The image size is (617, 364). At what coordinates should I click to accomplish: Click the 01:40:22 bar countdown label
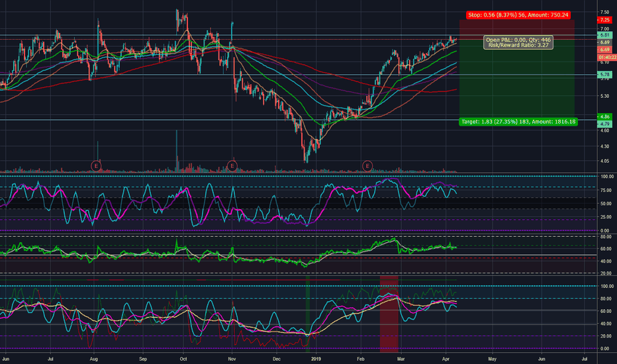pos(607,57)
